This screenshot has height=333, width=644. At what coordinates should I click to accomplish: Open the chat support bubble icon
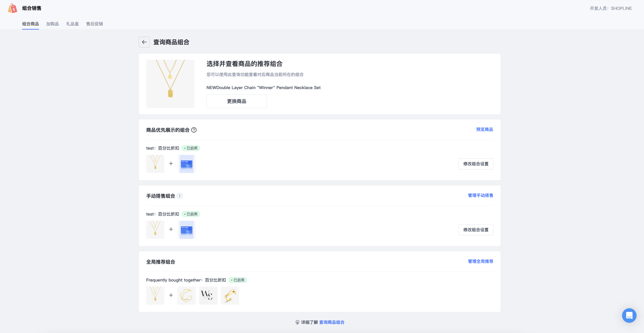[x=629, y=316]
